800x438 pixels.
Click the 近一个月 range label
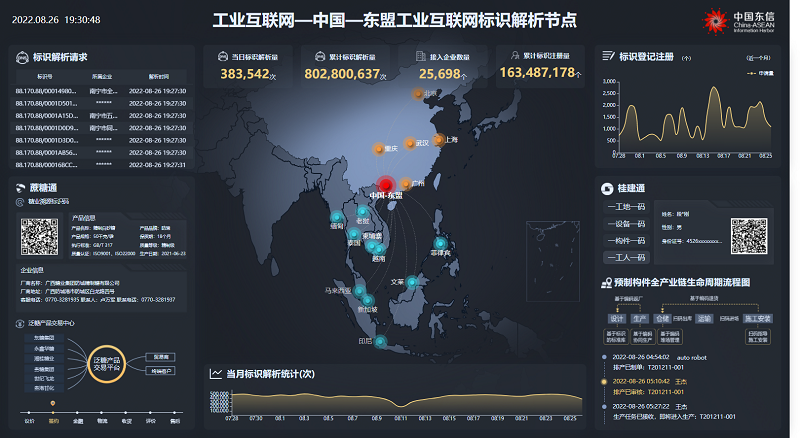point(759,58)
